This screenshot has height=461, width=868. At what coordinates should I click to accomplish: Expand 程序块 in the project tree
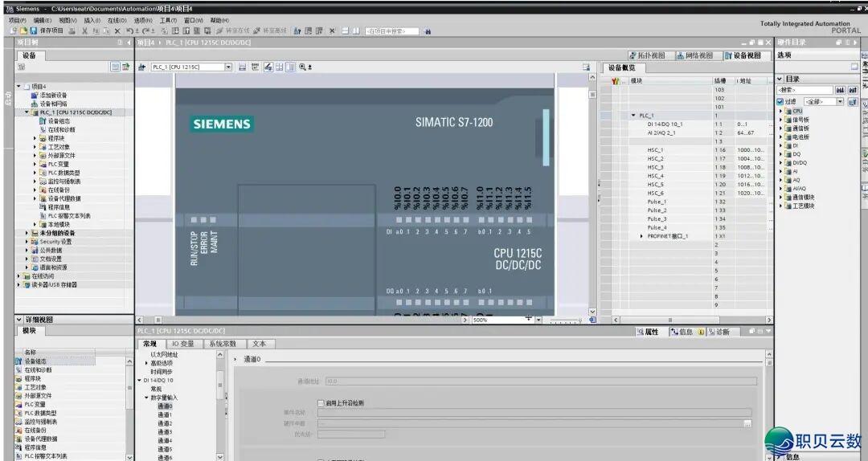[x=35, y=138]
